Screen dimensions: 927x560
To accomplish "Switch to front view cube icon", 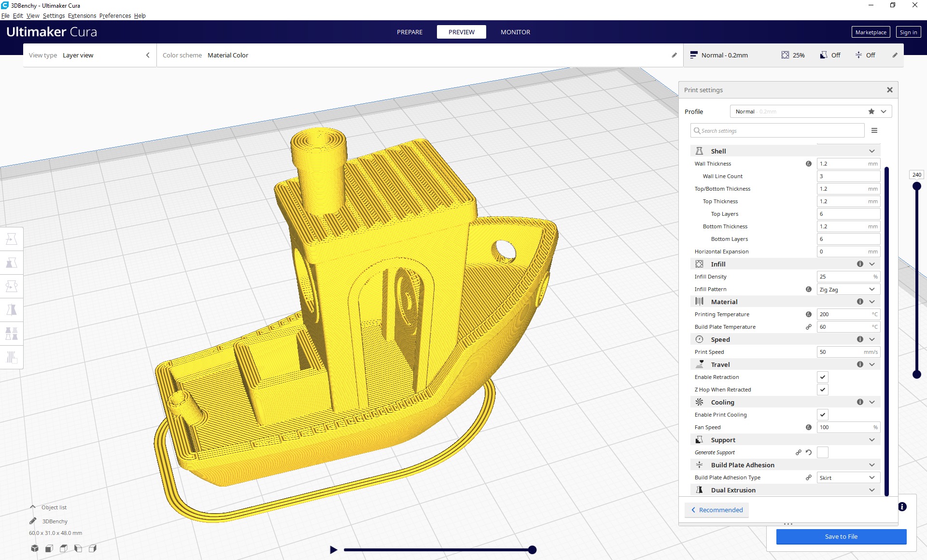I will click(x=49, y=548).
